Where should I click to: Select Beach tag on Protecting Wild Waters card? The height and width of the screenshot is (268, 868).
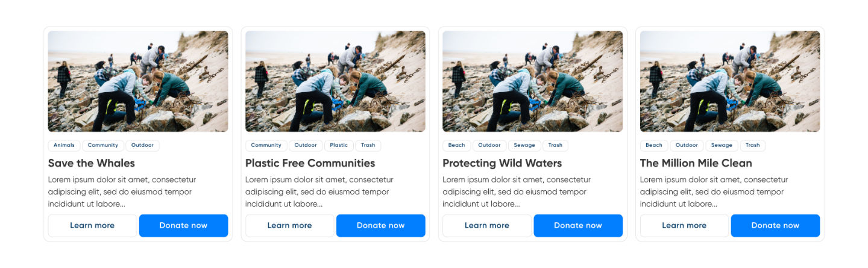[x=456, y=145]
